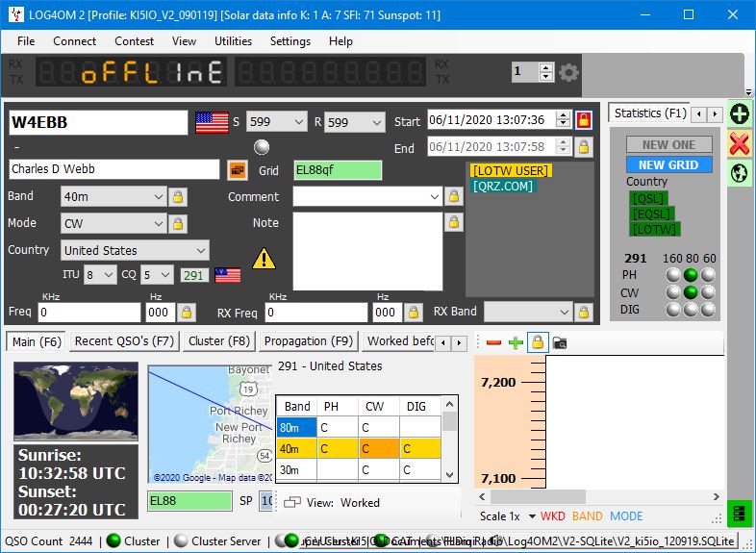Click the [QRZ.COM] label
Image resolution: width=756 pixels, height=553 pixels.
point(502,187)
